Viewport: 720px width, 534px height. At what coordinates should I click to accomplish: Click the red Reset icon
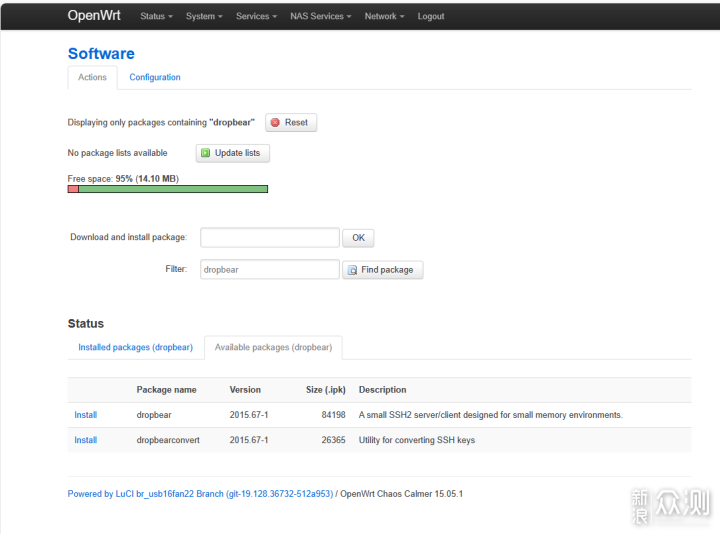[x=275, y=123]
